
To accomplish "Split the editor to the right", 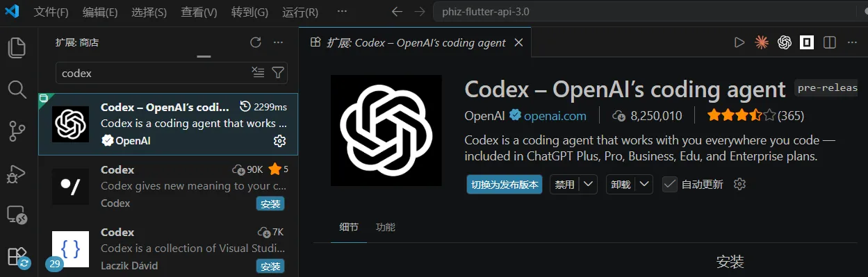I will click(829, 42).
